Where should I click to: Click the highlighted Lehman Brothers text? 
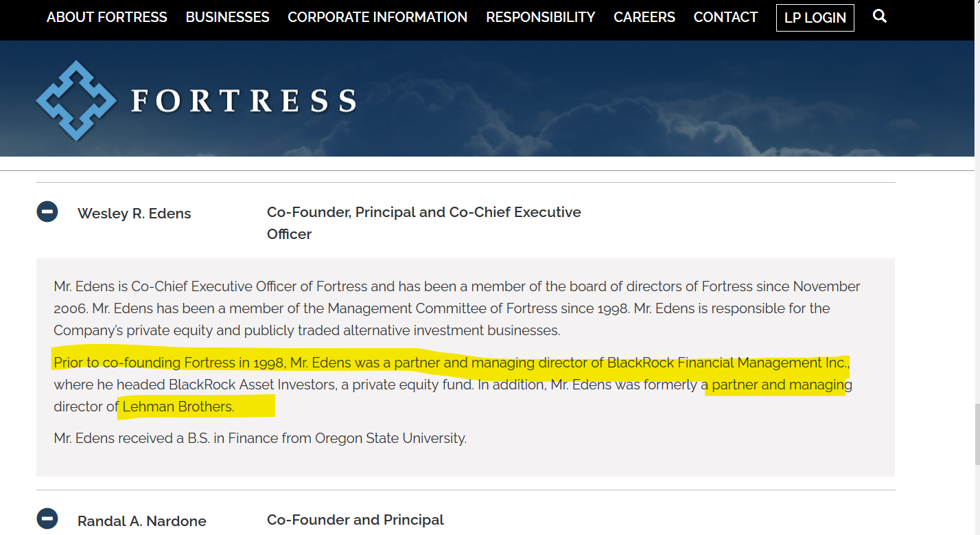click(x=178, y=407)
